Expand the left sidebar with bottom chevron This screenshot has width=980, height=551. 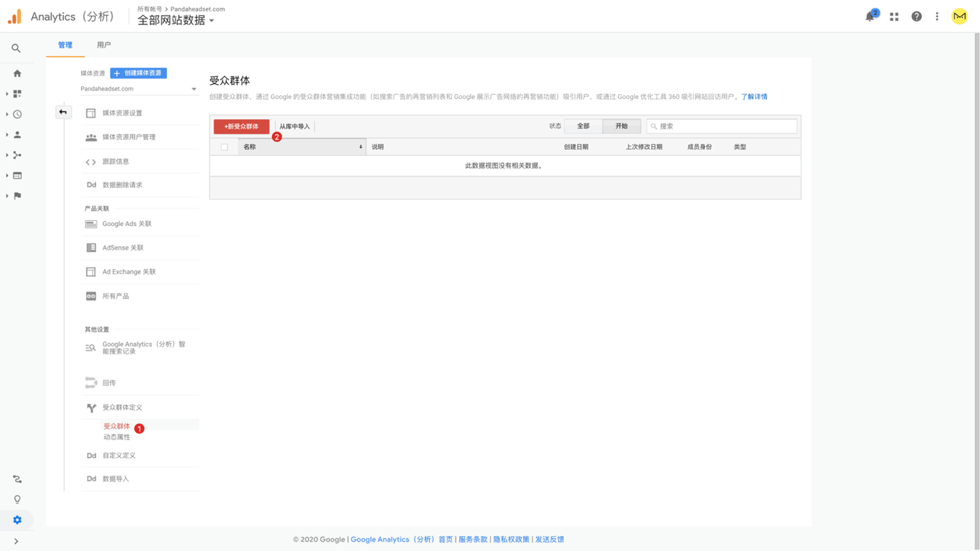16,542
